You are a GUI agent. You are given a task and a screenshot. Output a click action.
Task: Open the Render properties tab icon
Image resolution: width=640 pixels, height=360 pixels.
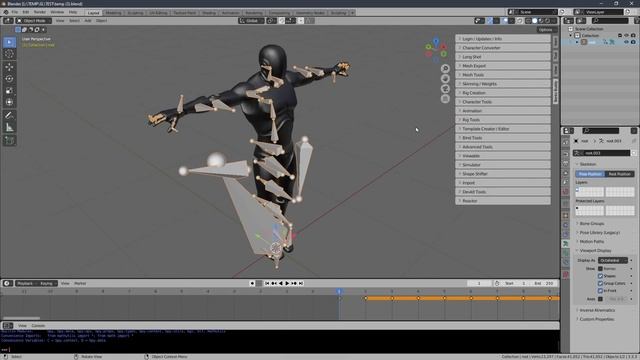click(565, 154)
